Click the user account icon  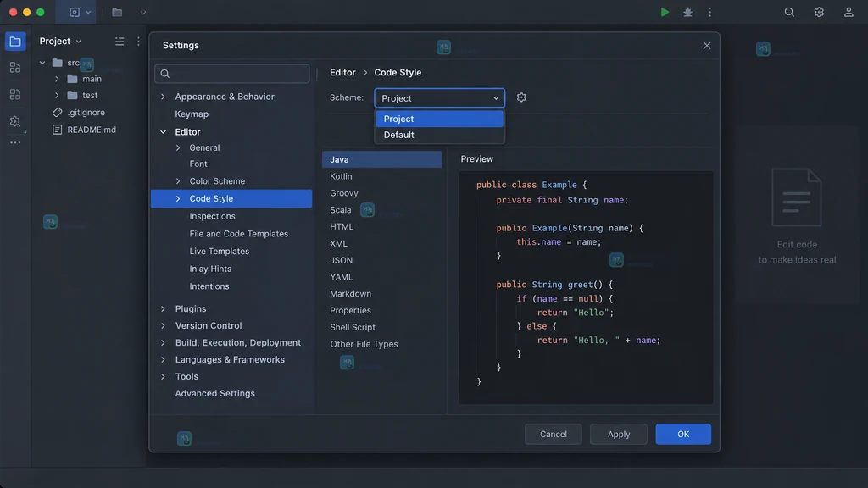848,12
